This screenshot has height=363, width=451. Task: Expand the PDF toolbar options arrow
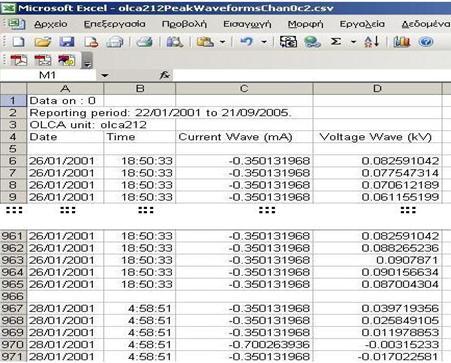(x=87, y=61)
